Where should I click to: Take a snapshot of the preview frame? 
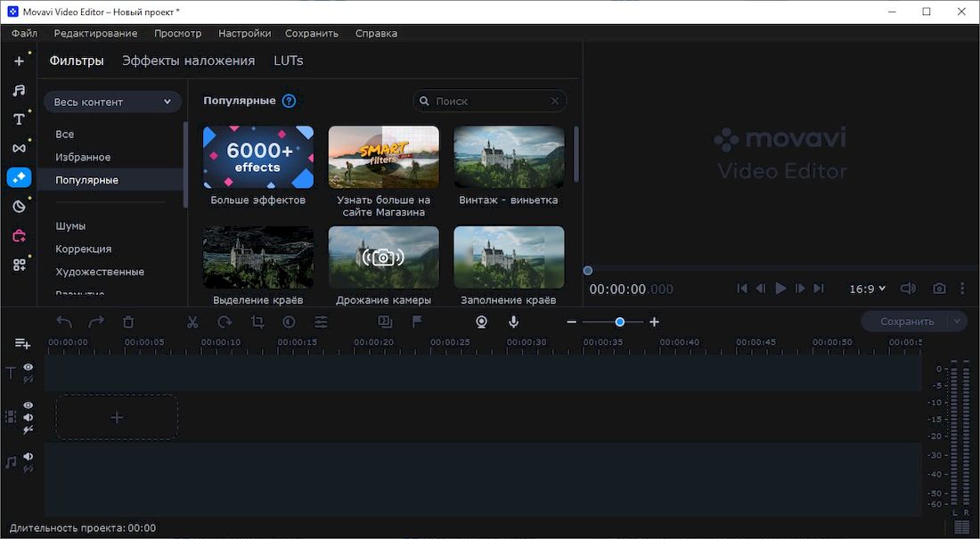pos(939,288)
